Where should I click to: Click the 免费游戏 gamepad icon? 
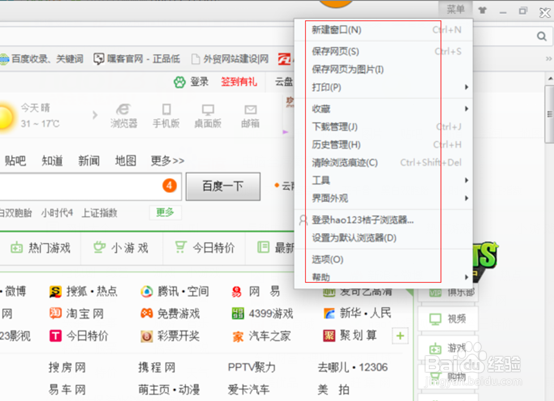pyautogui.click(x=147, y=313)
